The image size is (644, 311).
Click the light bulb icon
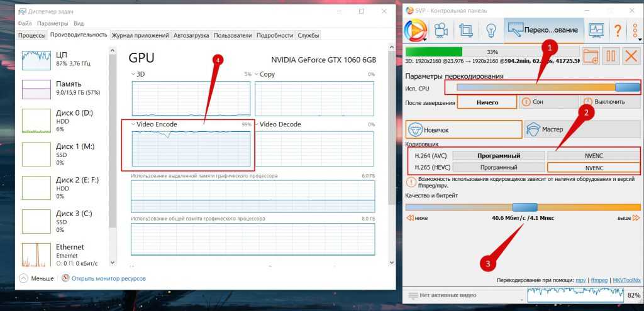tap(491, 30)
